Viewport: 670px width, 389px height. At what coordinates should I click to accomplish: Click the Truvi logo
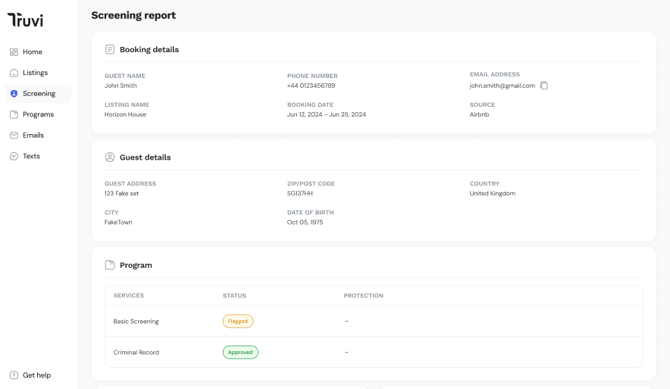click(x=25, y=20)
